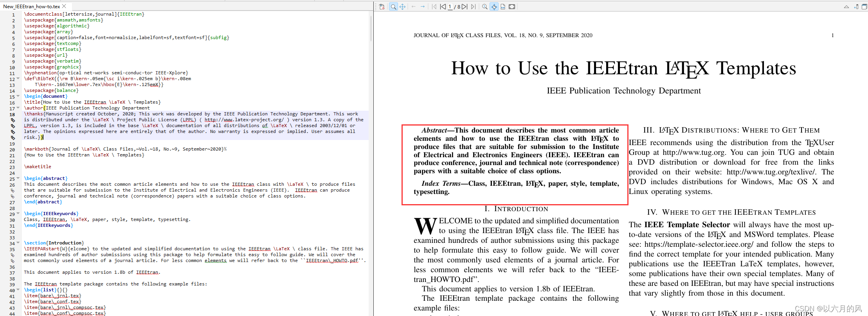
Task: Click the https://template-selector.ieee.org/ URL in PDF
Action: pos(699,244)
